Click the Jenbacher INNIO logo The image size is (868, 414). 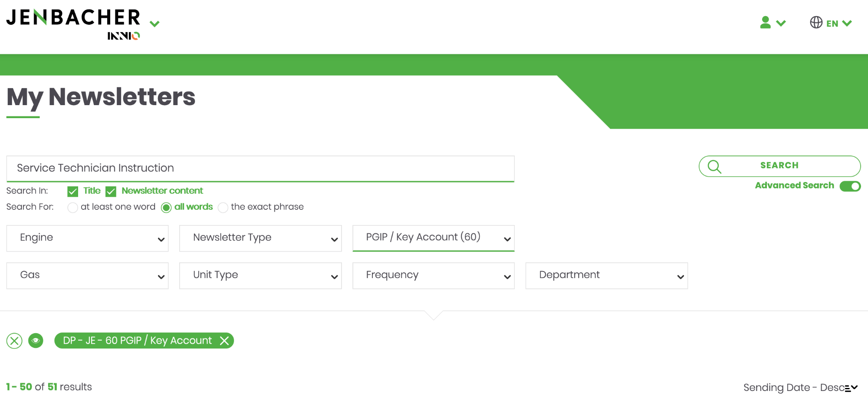[74, 24]
